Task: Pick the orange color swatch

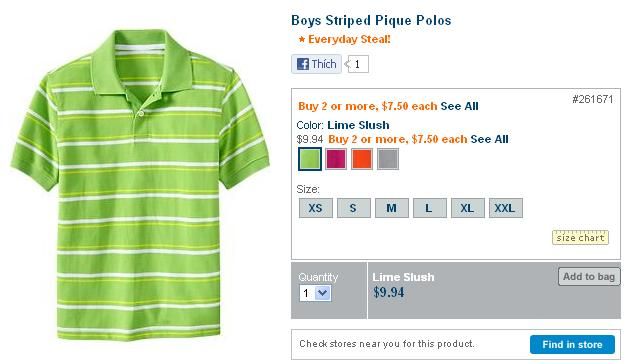Action: click(x=362, y=159)
